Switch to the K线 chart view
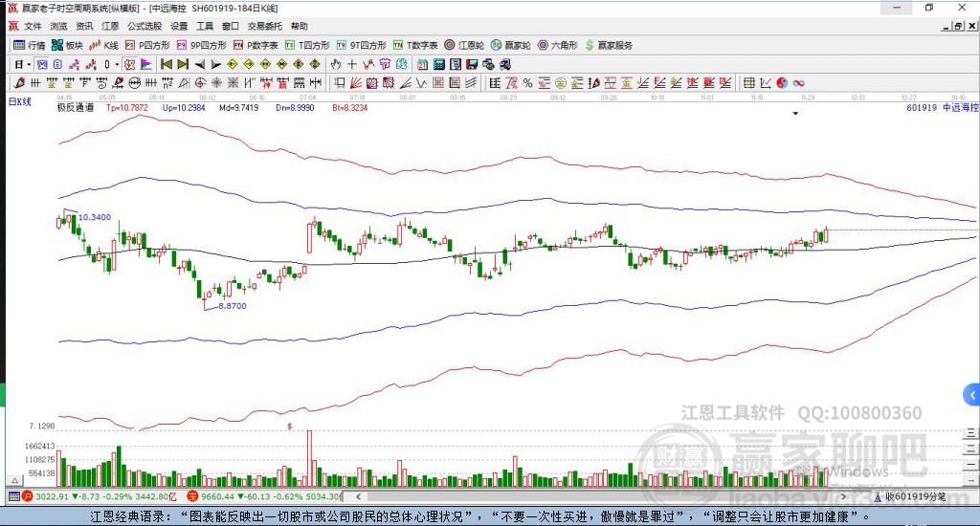980x526 pixels. (103, 45)
